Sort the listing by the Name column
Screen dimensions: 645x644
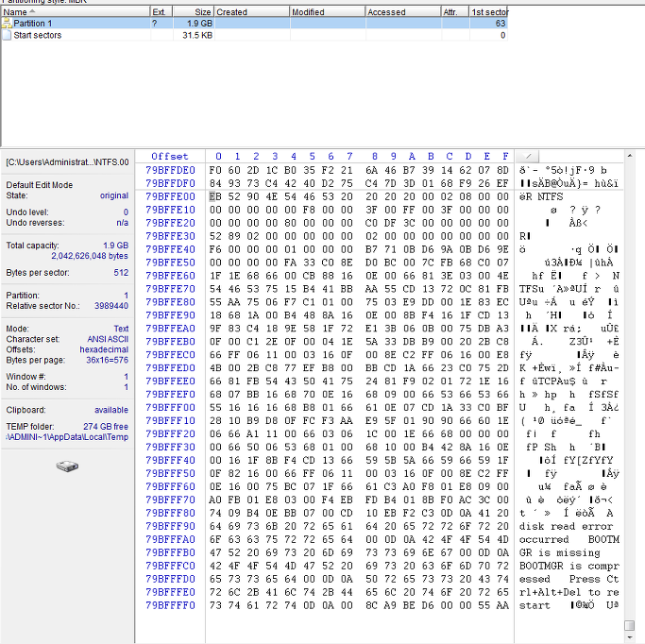pos(75,12)
